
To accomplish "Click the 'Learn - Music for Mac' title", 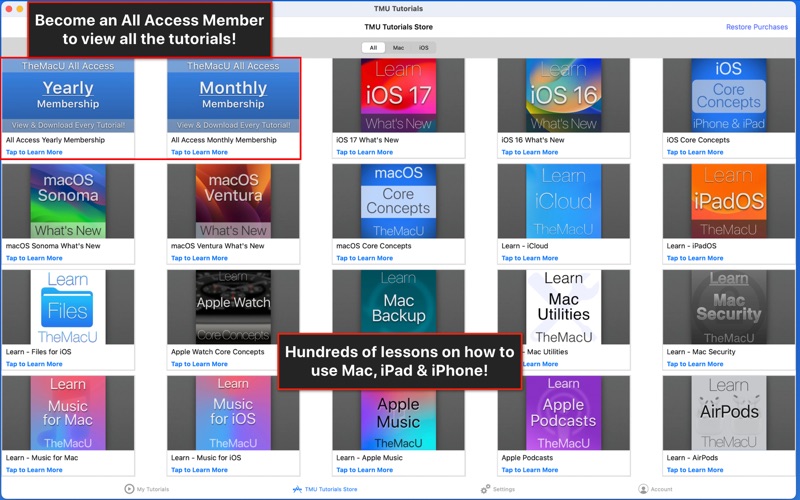I will 42,458.
